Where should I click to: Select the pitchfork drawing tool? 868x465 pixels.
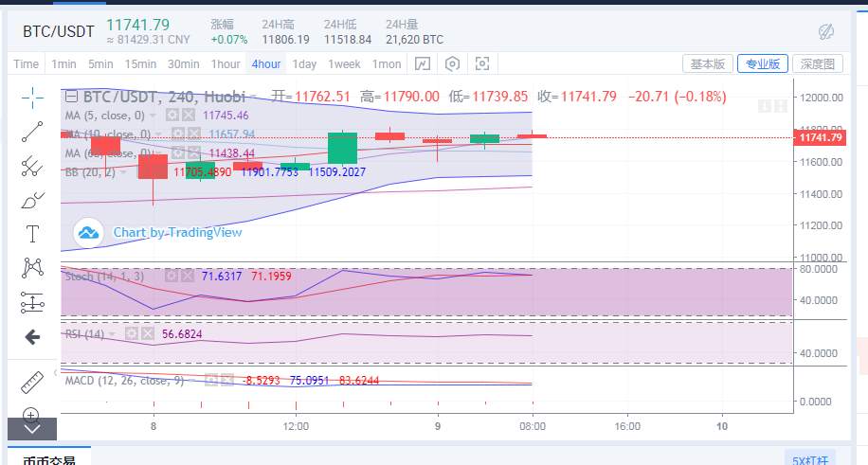tap(32, 166)
